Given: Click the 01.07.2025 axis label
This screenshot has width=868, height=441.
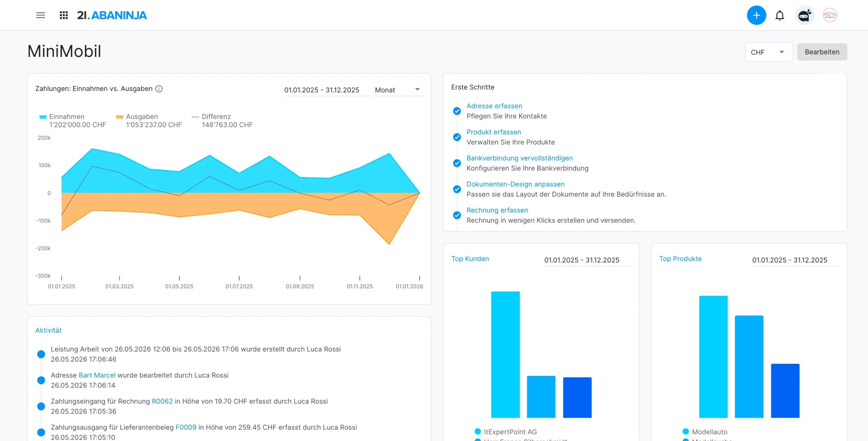Looking at the screenshot, I should [x=239, y=286].
